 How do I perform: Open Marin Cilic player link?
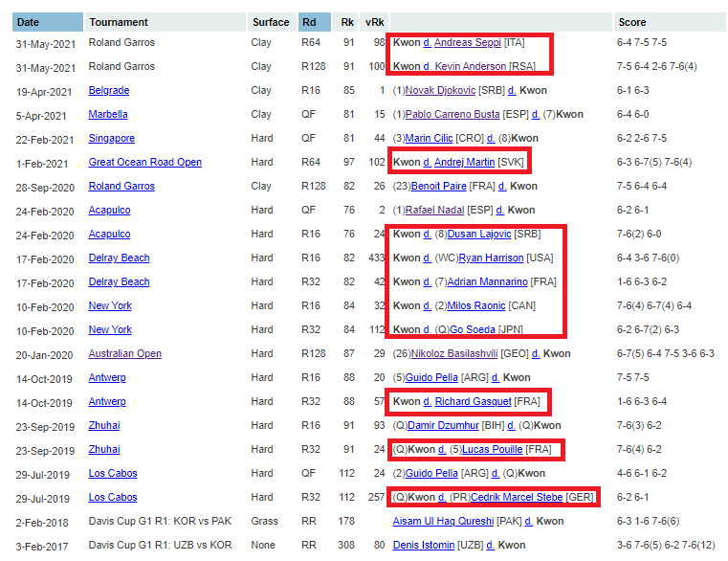pos(429,138)
